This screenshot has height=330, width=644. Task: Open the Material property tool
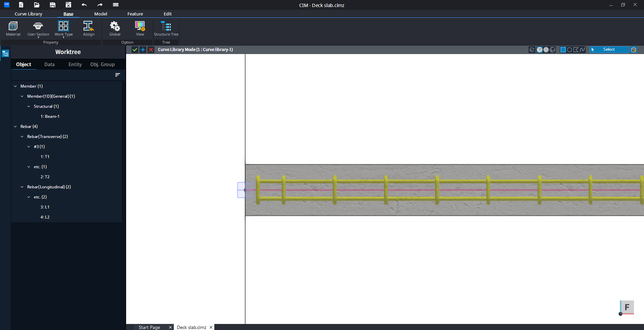pos(13,29)
